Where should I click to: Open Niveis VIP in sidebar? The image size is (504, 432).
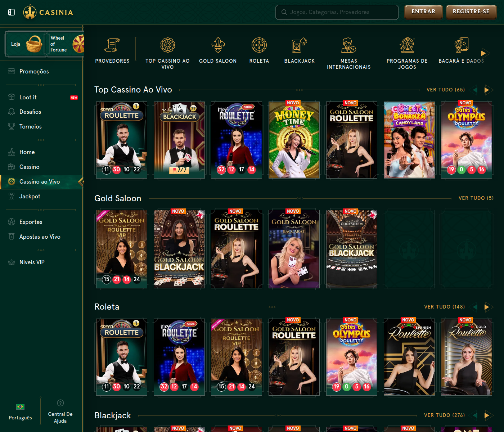point(41,262)
